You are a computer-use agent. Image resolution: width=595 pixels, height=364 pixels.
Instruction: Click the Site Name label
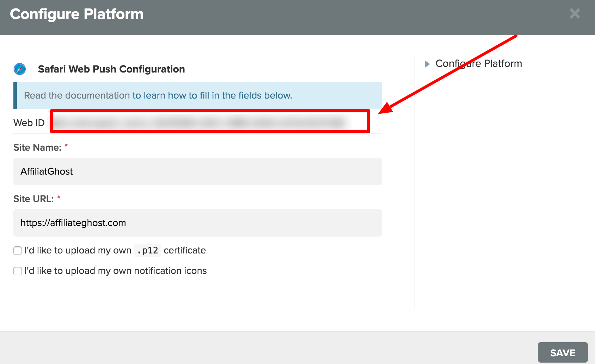point(37,148)
